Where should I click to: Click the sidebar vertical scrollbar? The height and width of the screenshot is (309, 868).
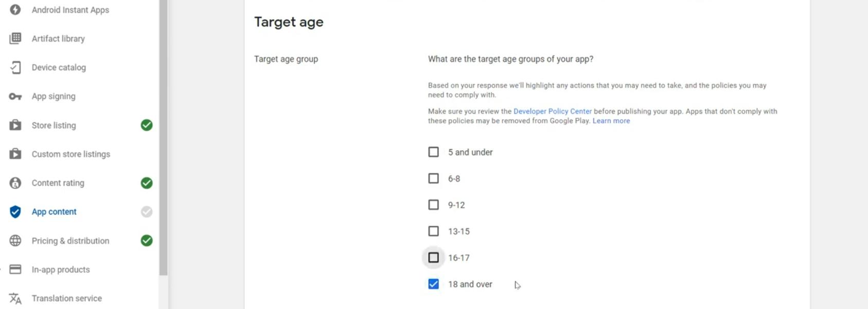point(164,139)
